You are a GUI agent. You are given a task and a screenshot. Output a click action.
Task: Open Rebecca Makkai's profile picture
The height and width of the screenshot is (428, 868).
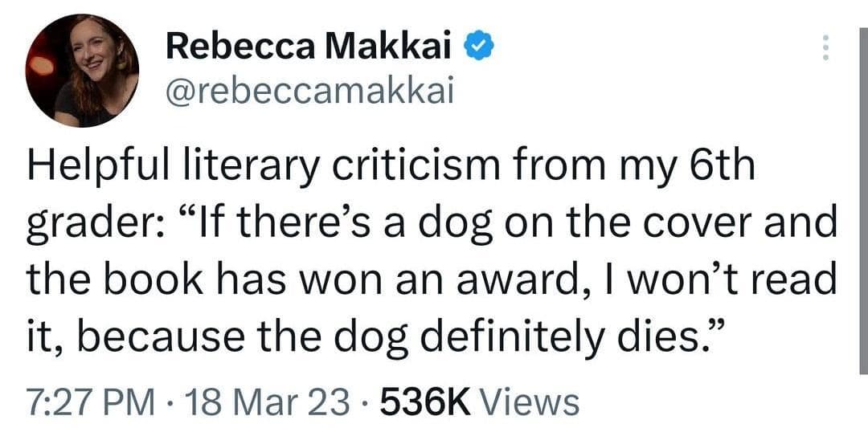click(83, 71)
